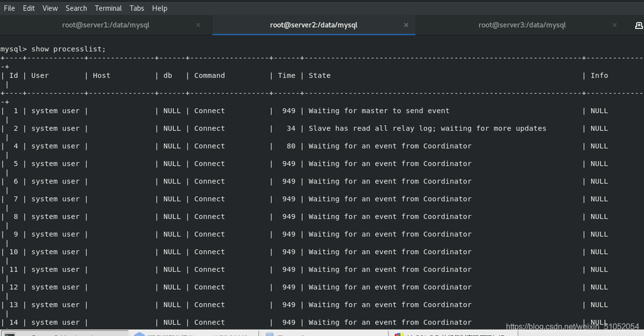
Task: Click 'Connect' in the Id 13 row
Action: [210, 305]
